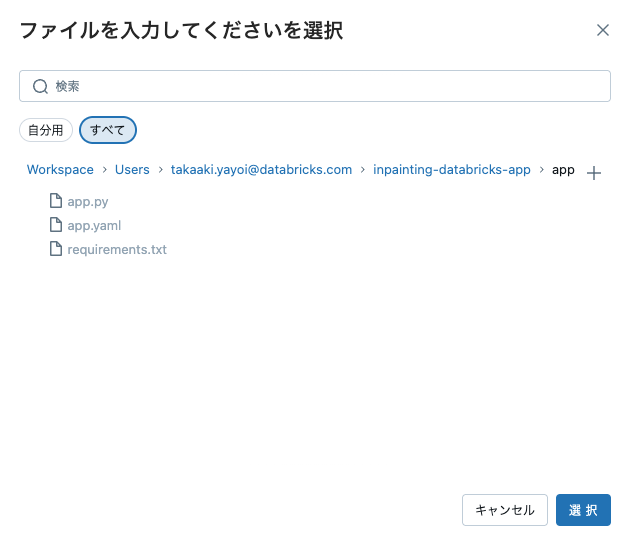
Task: Click the app breadcrumb label
Action: (563, 170)
